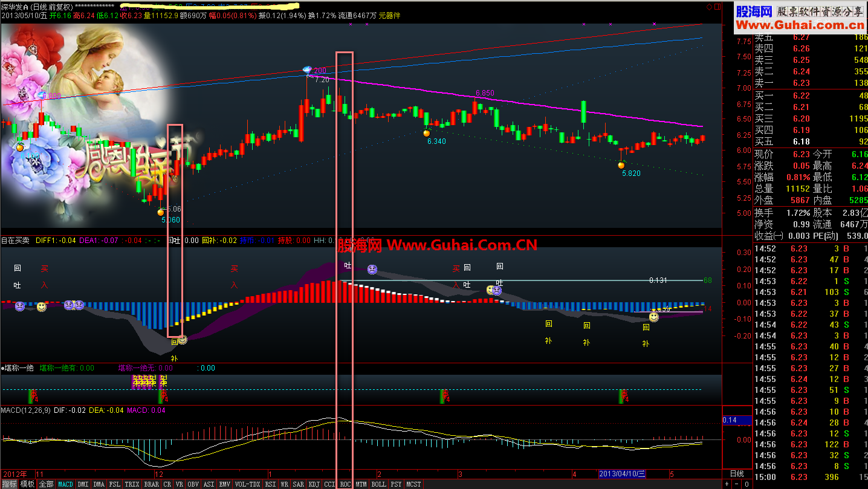Click 卖一 price 6.23 row
Viewport: 868px width, 489px height.
(x=811, y=83)
